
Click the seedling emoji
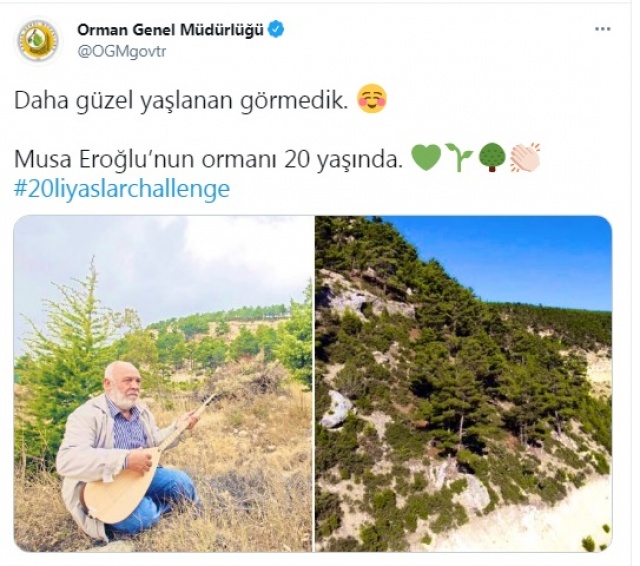pyautogui.click(x=459, y=157)
